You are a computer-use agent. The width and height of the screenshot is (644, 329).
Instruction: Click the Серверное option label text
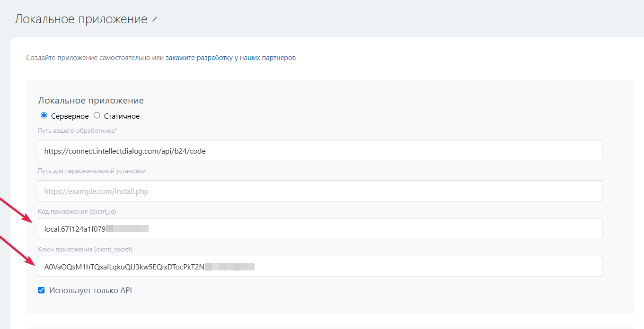[x=70, y=116]
